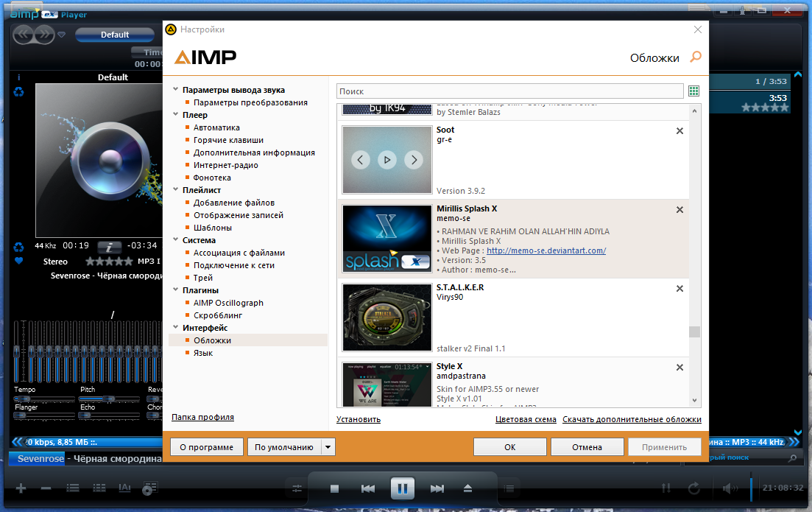Adjust the Pitch slider in the player
The height and width of the screenshot is (512, 812).
click(109, 399)
